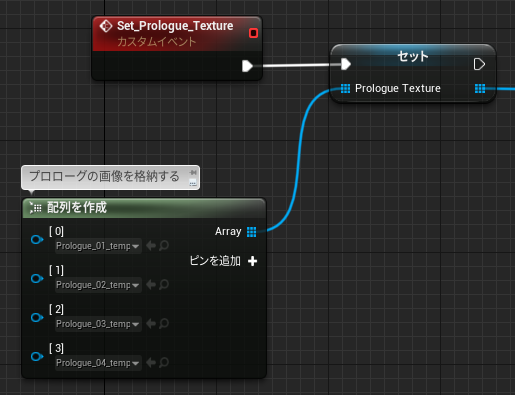Browse to Prologue_03_temp with magnifier icon
The width and height of the screenshot is (515, 395).
[x=164, y=324]
